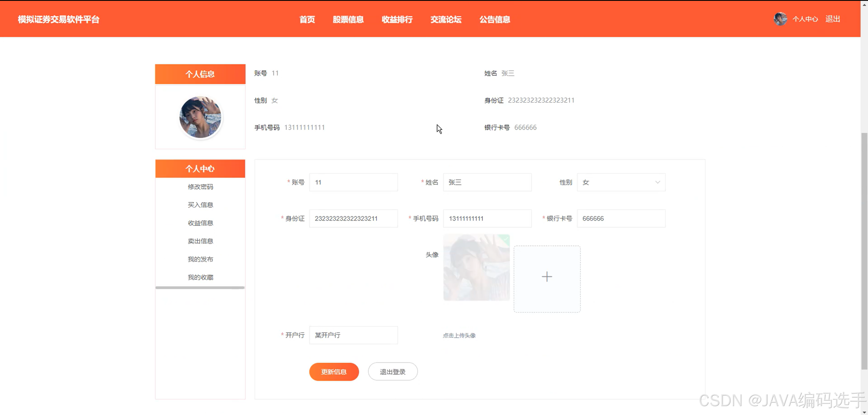
Task: Click the user avatar icon in header
Action: coord(780,19)
